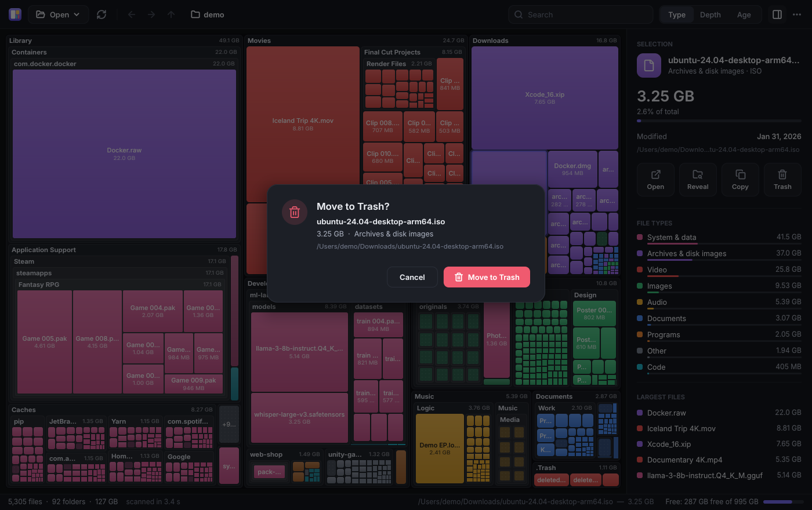Open the Open folder dropdown

point(58,14)
